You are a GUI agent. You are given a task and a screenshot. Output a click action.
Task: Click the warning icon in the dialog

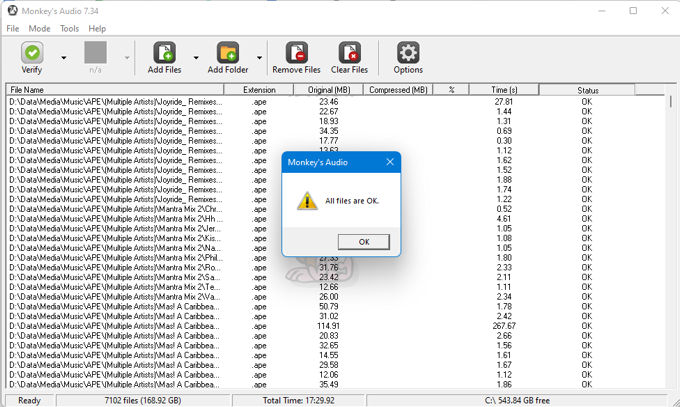(x=308, y=201)
